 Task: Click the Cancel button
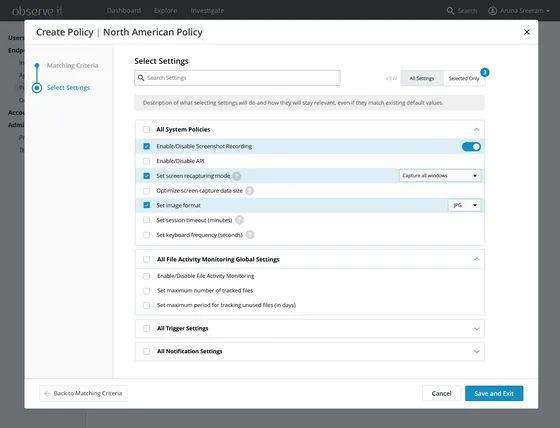click(x=441, y=393)
